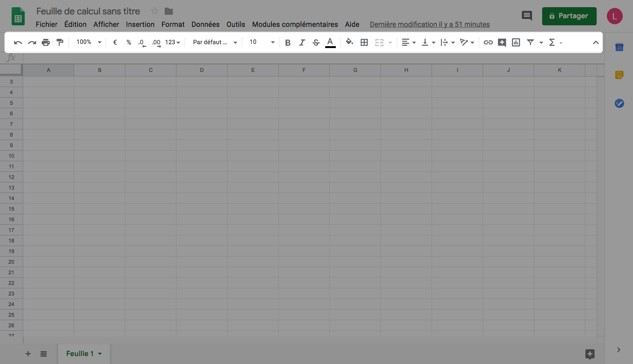Open the font size 10 dropdown
Screen dimensions: 633x364
point(262,42)
